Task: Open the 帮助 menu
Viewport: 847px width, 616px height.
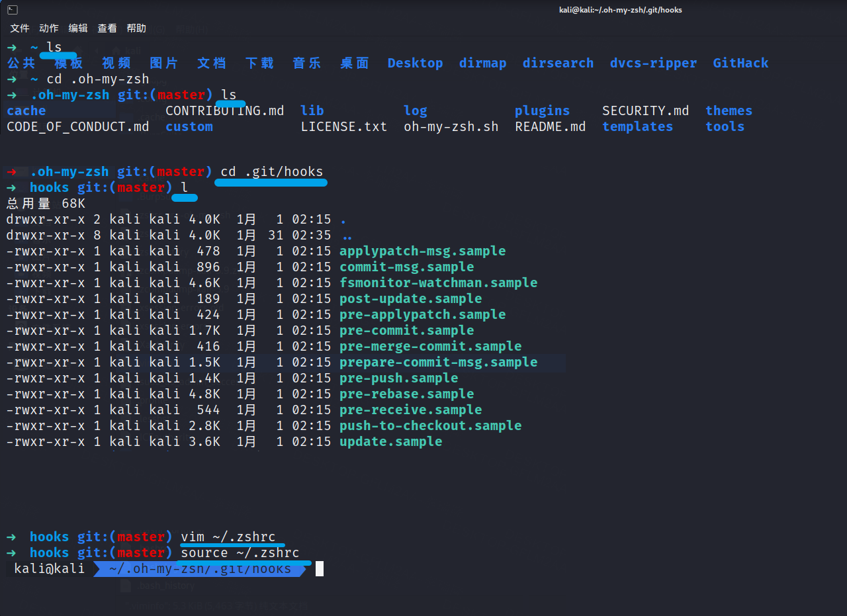Action: click(136, 28)
